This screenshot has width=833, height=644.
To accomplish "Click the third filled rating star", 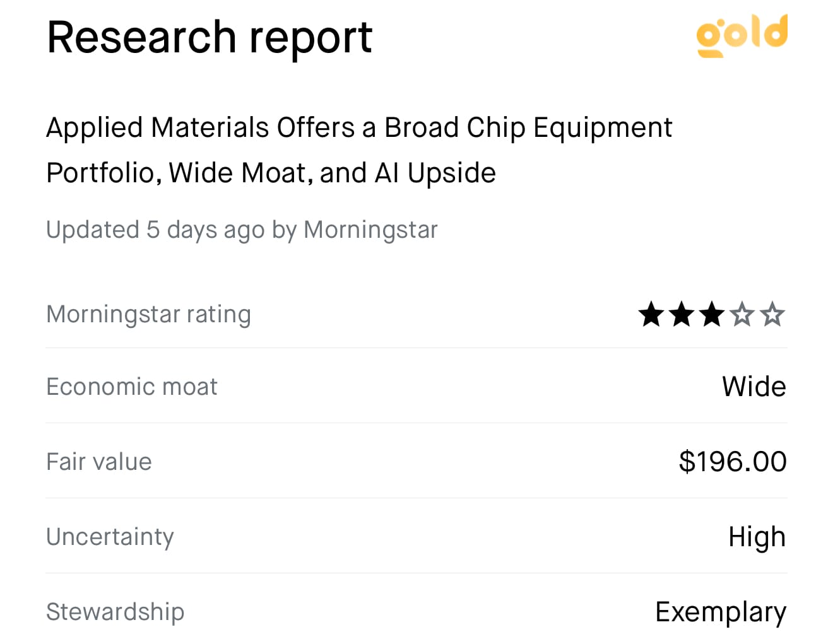I will [x=712, y=314].
